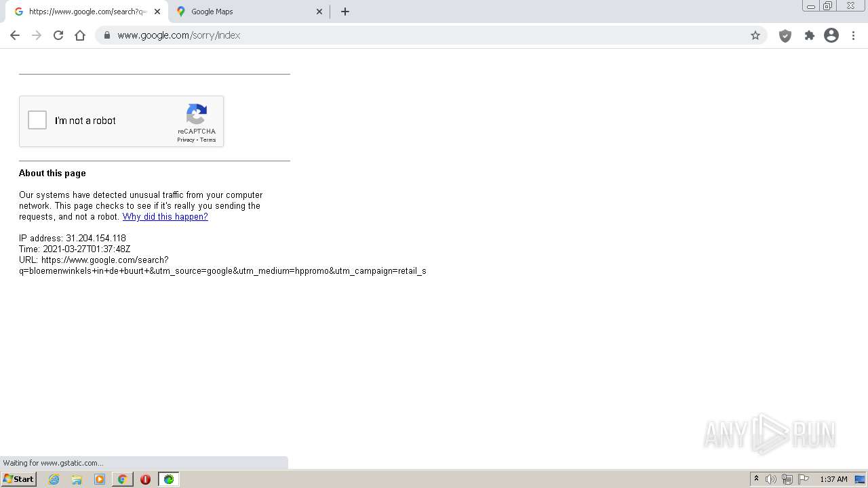Open the shield extension icon
Viewport: 868px width, 488px height.
pyautogui.click(x=785, y=36)
